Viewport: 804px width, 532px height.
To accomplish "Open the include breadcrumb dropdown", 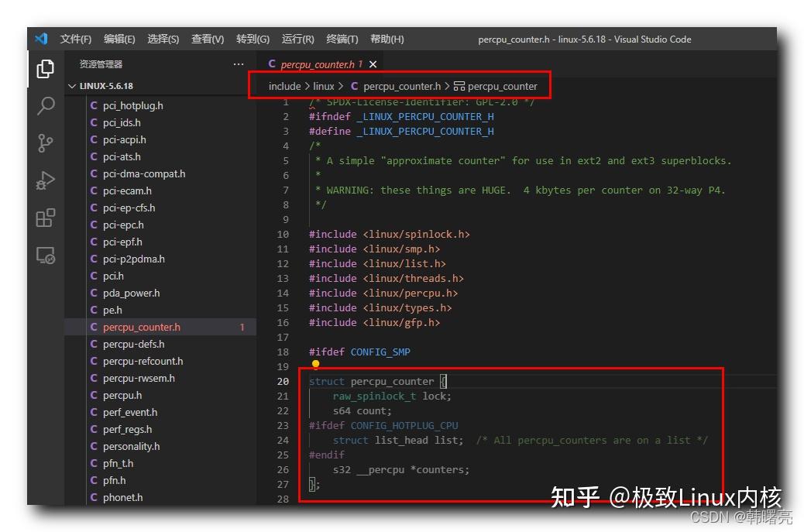I will (x=284, y=86).
